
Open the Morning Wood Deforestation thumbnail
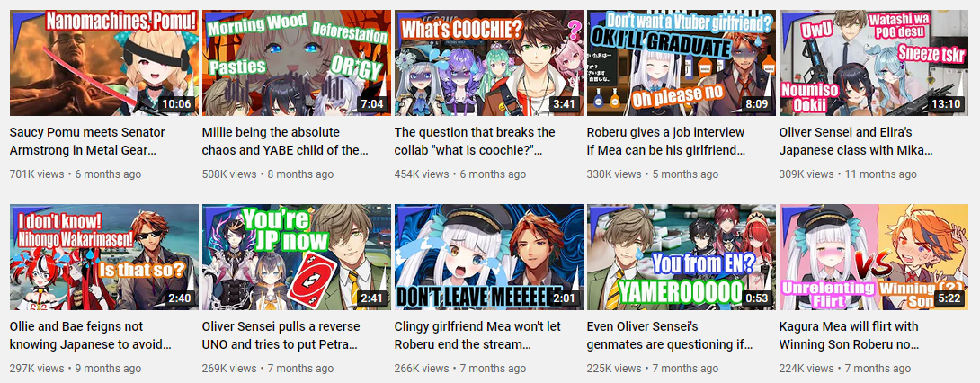point(297,62)
